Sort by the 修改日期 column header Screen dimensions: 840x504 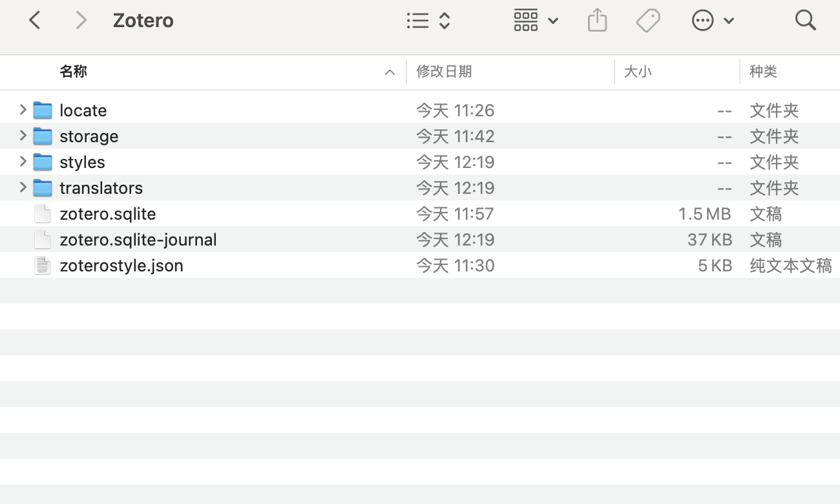tap(444, 72)
